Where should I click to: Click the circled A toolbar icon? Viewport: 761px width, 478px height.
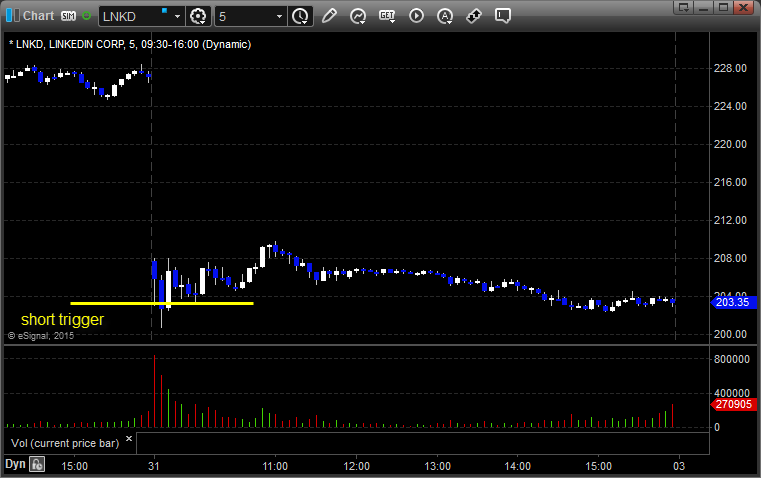tap(445, 16)
